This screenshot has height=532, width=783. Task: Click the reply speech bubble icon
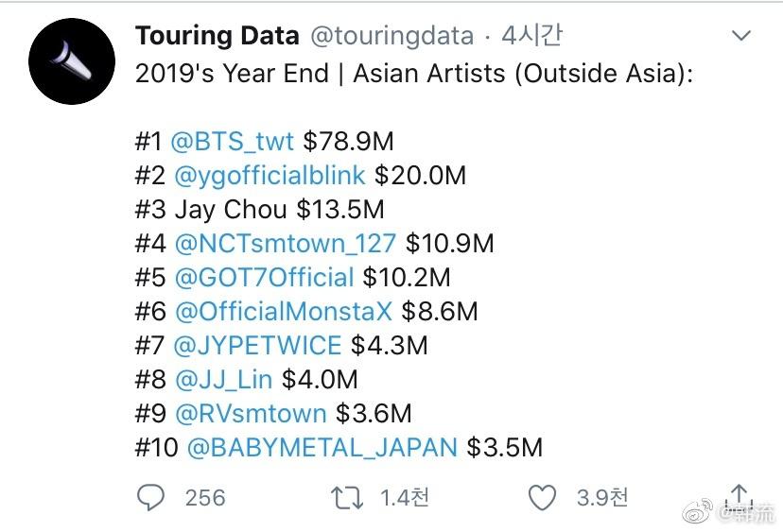click(153, 497)
